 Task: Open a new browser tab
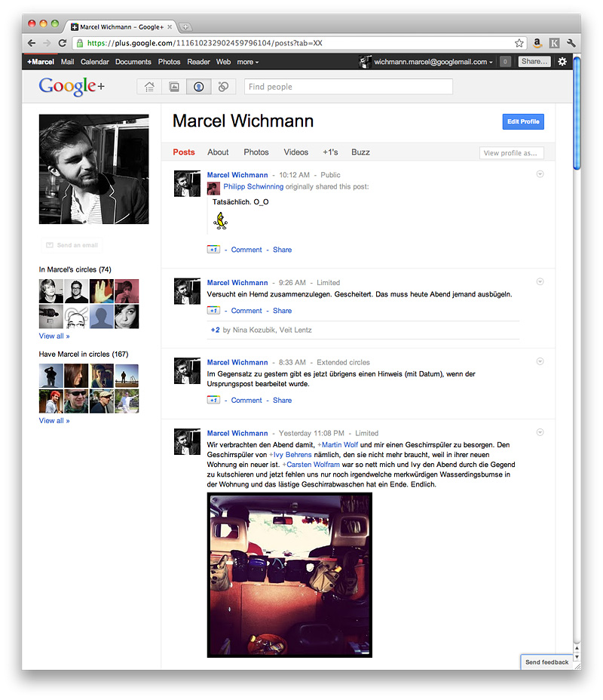(x=185, y=27)
